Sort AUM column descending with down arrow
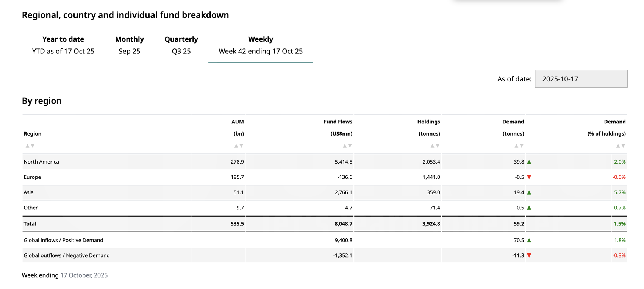This screenshot has width=644, height=289. pos(241,146)
